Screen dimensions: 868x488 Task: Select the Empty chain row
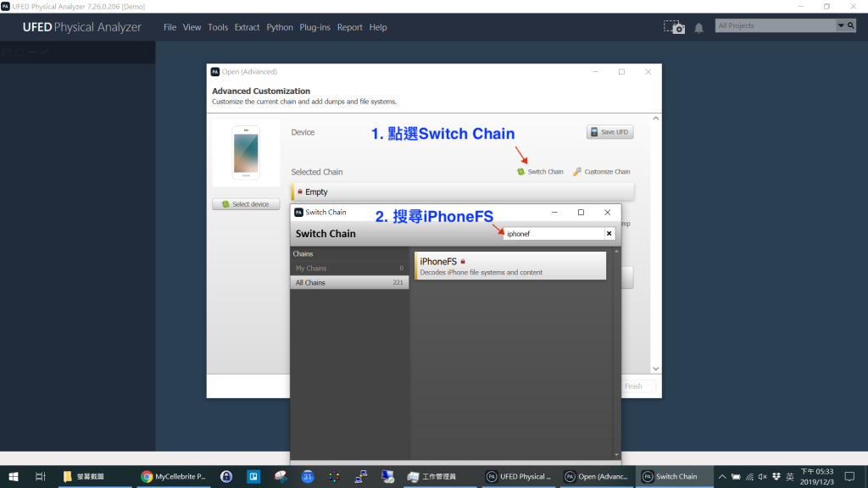[x=462, y=192]
